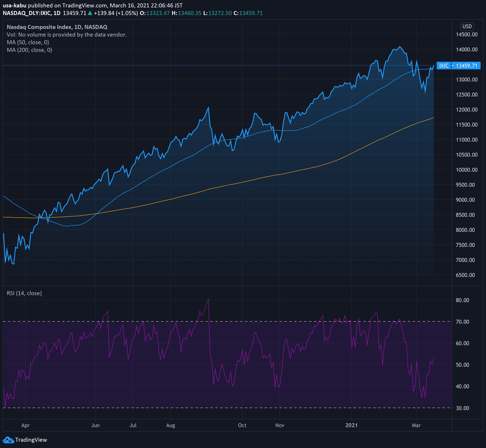Click the Oct label on time axis
486x448 pixels.
tap(242, 425)
